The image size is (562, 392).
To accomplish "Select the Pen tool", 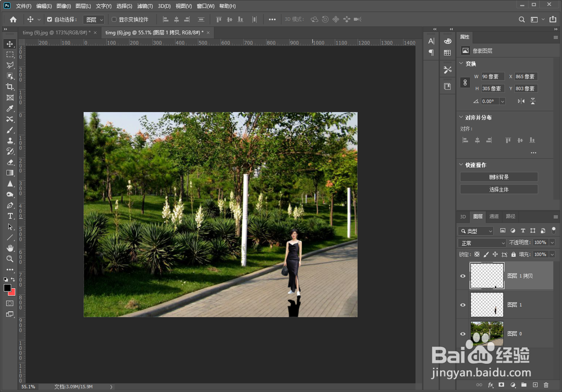I will point(10,205).
